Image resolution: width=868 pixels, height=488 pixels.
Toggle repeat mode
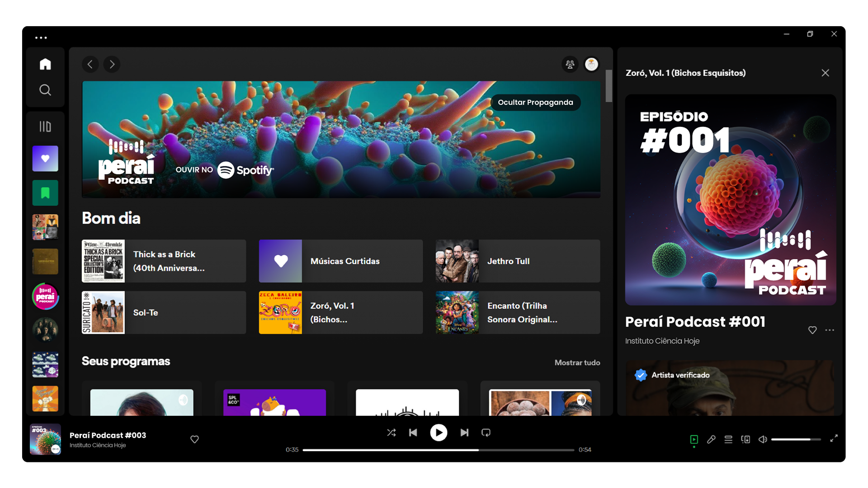pyautogui.click(x=486, y=432)
